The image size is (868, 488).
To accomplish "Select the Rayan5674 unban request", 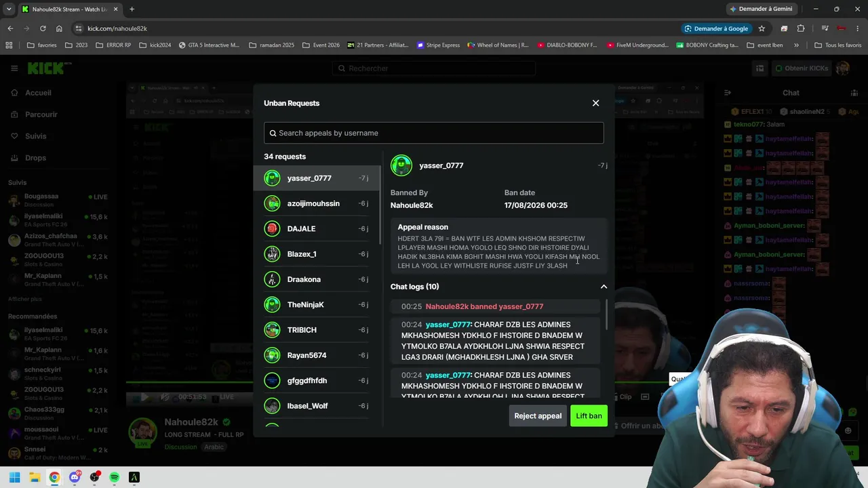I will tap(318, 355).
